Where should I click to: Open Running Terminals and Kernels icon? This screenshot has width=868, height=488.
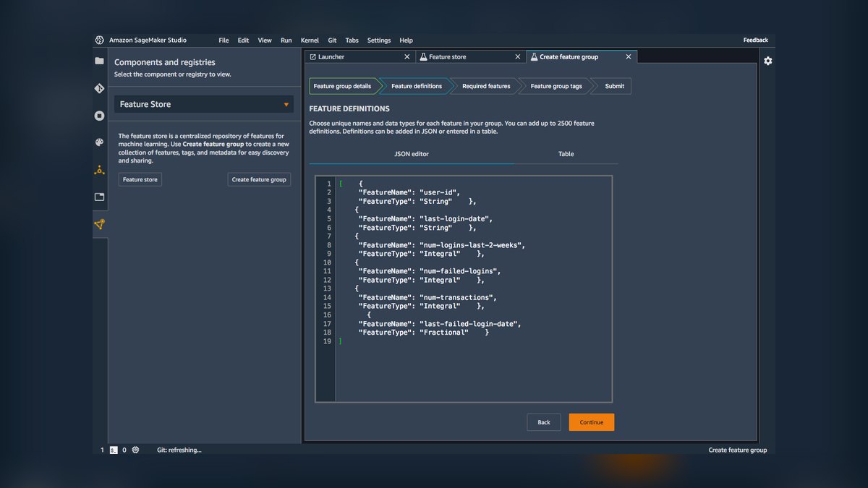100,116
